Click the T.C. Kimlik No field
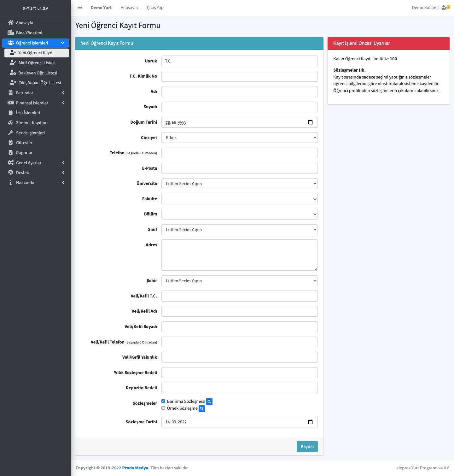Image resolution: width=454 pixels, height=476 pixels. tap(239, 76)
